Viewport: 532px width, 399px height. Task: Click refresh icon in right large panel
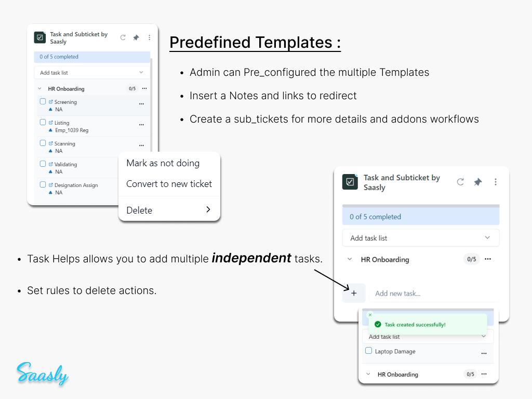460,182
